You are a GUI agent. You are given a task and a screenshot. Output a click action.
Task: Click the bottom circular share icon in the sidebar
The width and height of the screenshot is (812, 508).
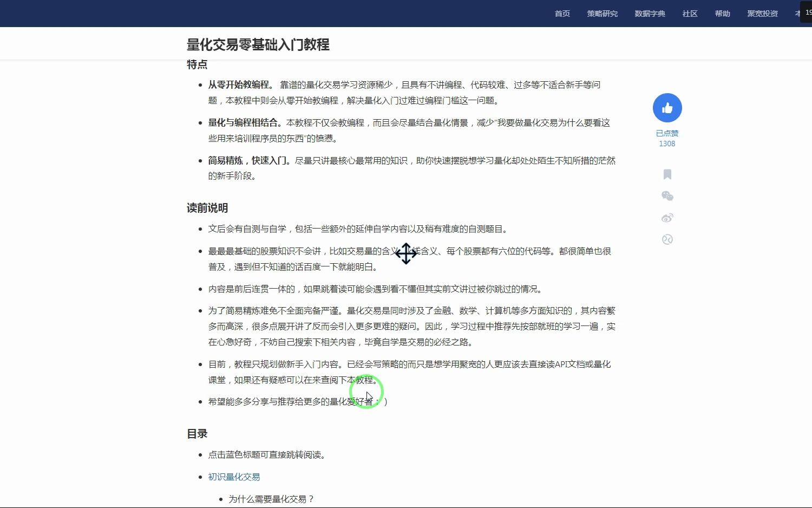[x=667, y=239]
